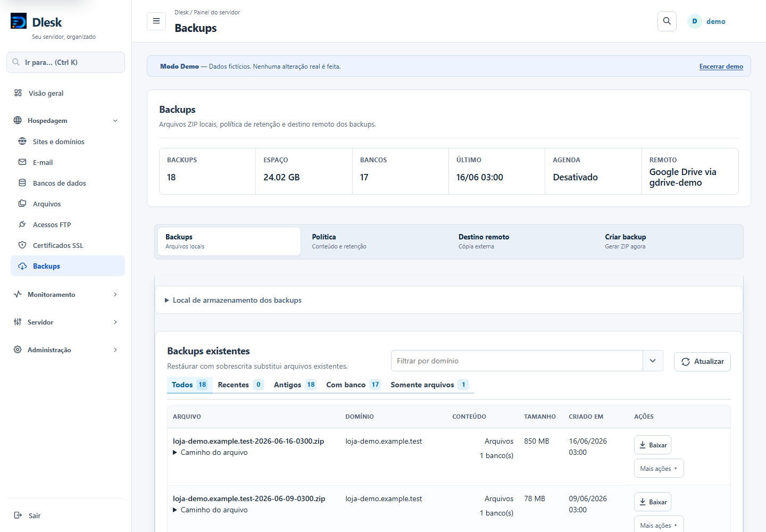
Task: Download the 850 MB backup with Baixar
Action: coord(653,445)
